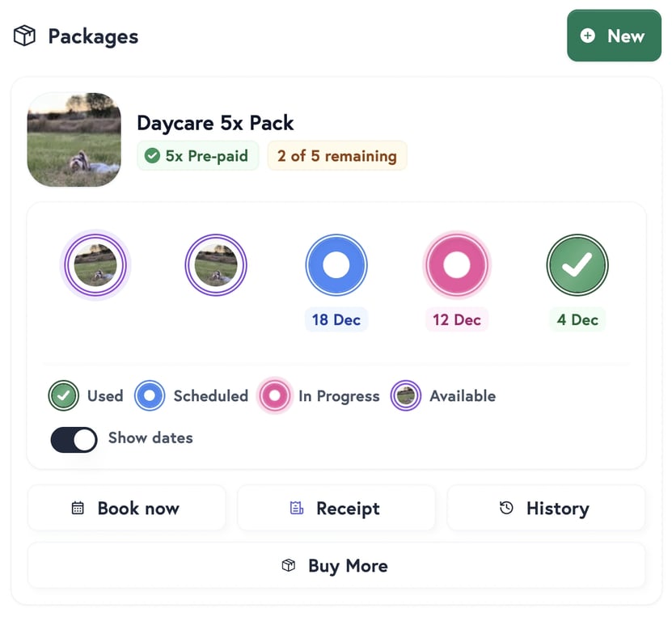
Task: Click the Buy More button
Action: coord(336,565)
